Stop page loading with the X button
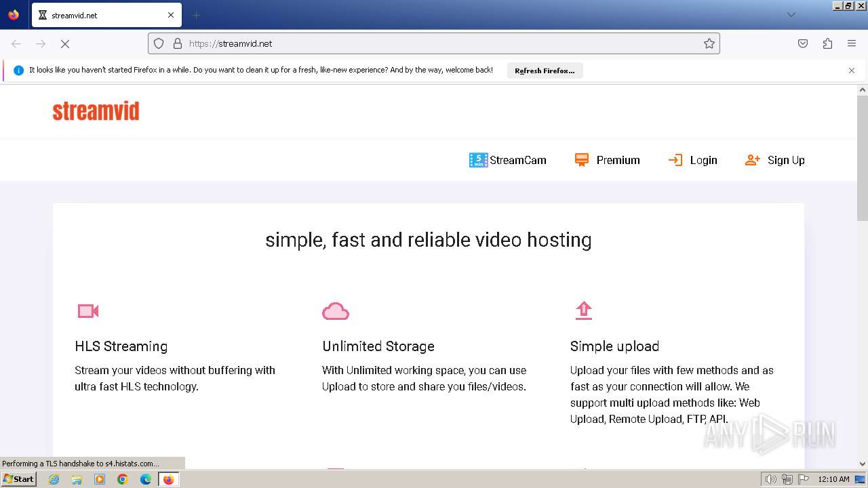Screen dimensions: 868x488 (65, 43)
